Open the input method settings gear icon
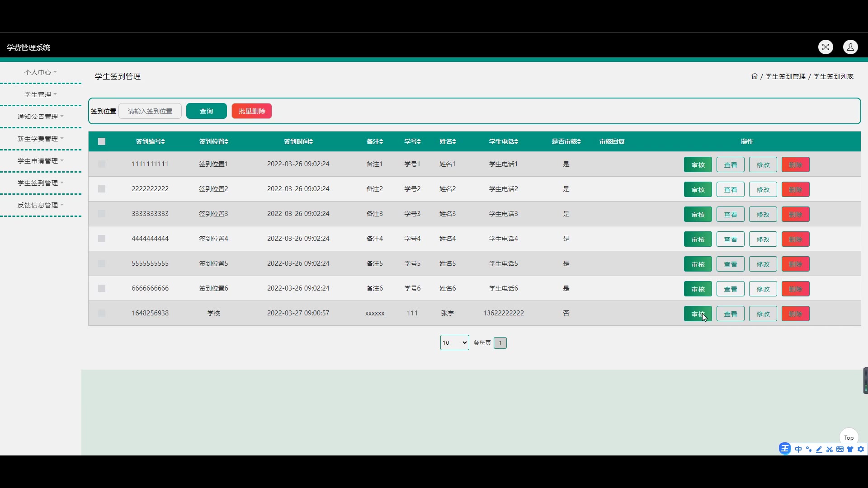The image size is (868, 488). [861, 449]
